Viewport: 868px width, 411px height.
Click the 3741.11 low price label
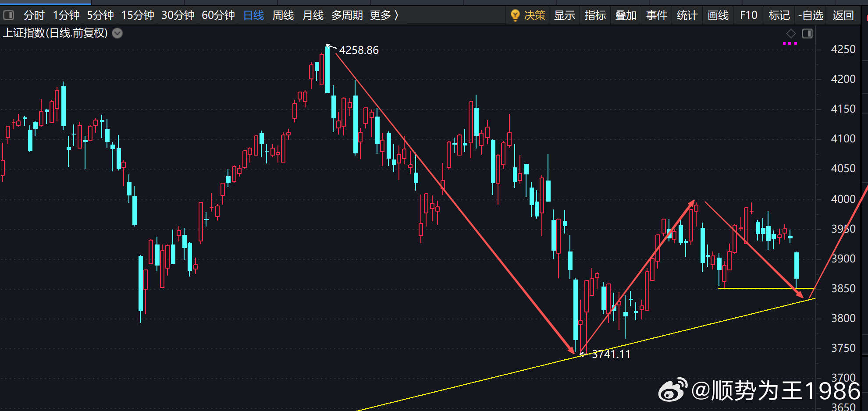point(611,354)
